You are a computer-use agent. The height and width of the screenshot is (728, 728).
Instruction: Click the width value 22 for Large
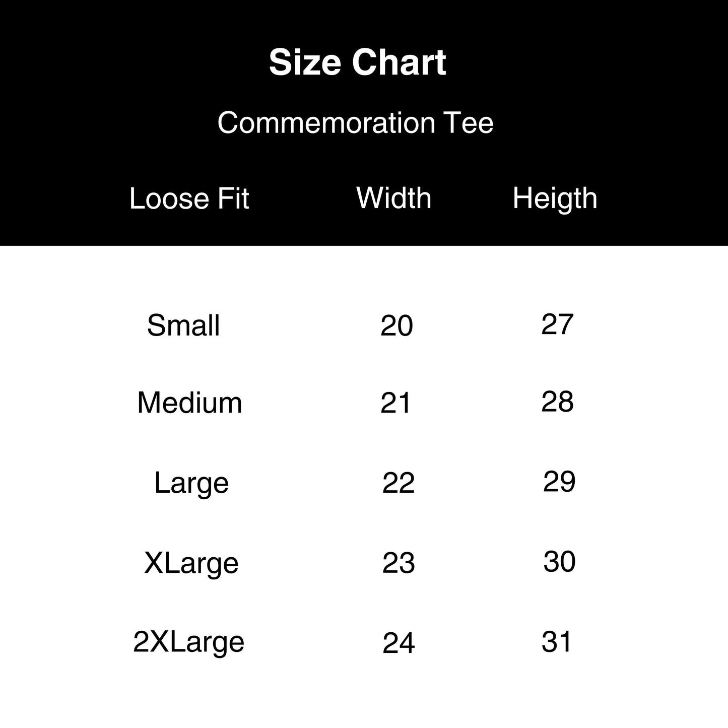[x=398, y=483]
